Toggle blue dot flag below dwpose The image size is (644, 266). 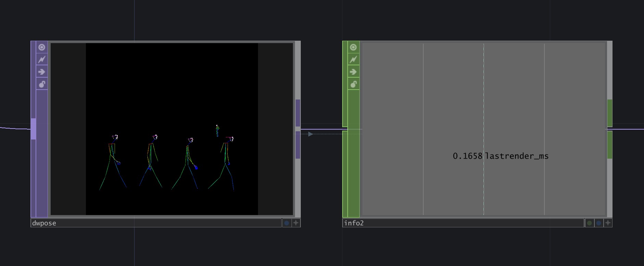[x=287, y=223]
